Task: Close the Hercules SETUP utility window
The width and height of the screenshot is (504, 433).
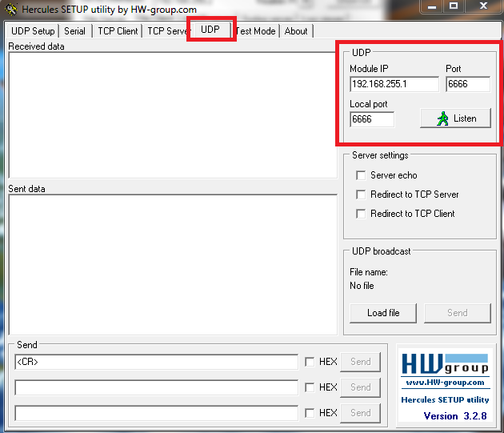Action: coord(483,6)
